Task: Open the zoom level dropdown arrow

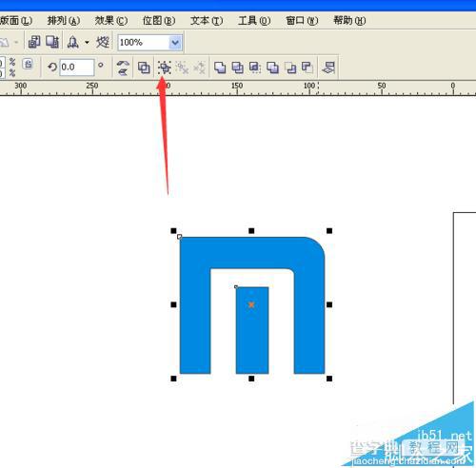Action: [x=175, y=43]
